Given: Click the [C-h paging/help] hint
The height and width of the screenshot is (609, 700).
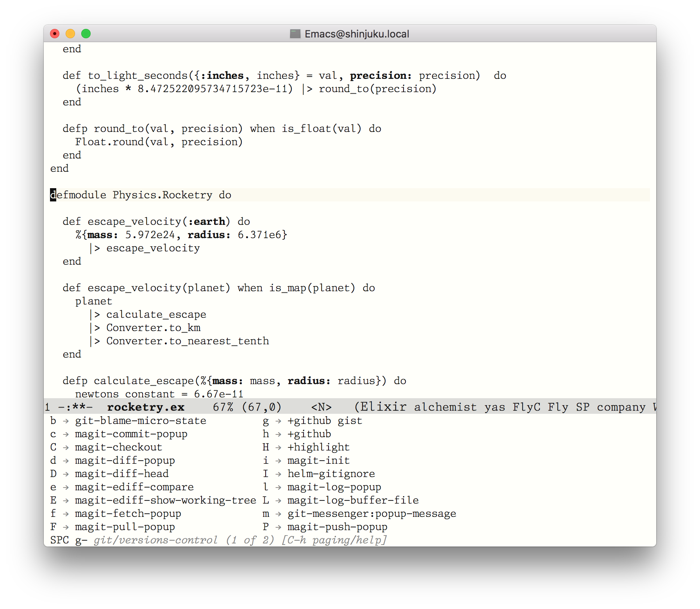Looking at the screenshot, I should [334, 540].
